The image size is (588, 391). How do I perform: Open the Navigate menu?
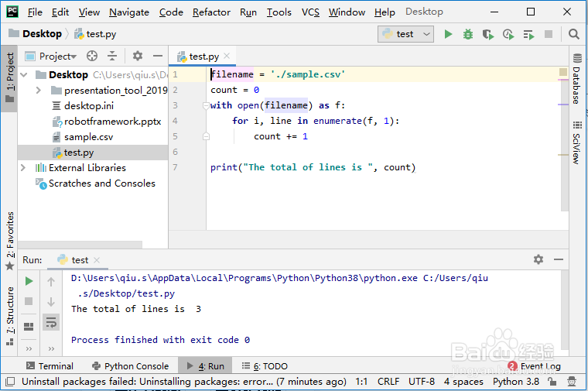tap(129, 12)
